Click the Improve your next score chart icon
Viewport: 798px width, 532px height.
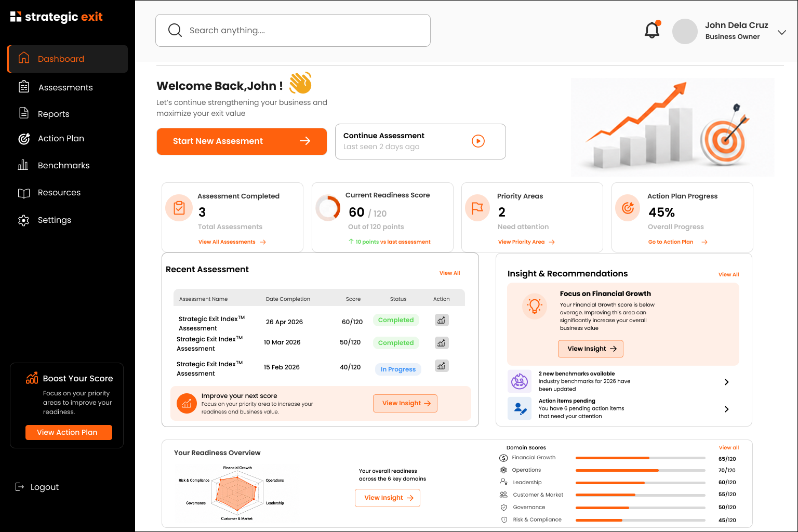(187, 403)
